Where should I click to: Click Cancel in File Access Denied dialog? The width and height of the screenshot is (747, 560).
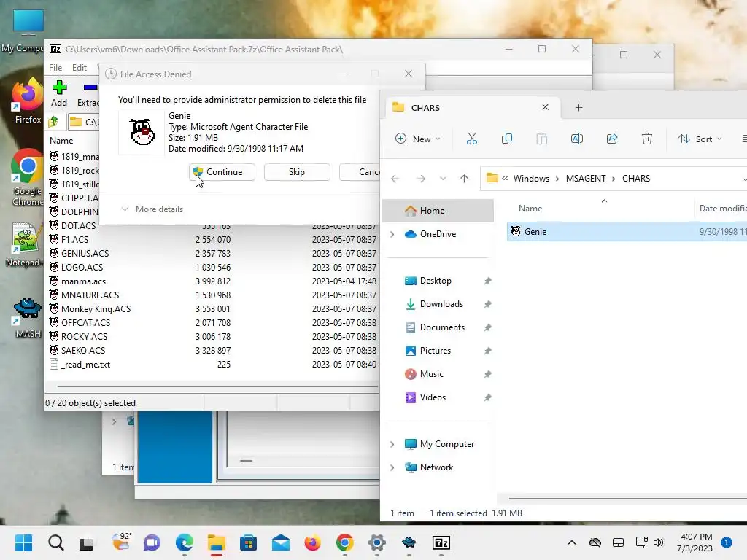(x=360, y=172)
